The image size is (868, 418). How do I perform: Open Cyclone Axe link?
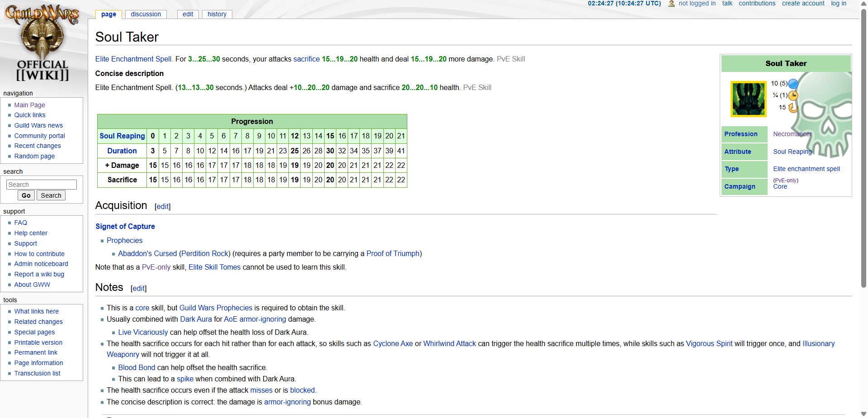click(393, 343)
